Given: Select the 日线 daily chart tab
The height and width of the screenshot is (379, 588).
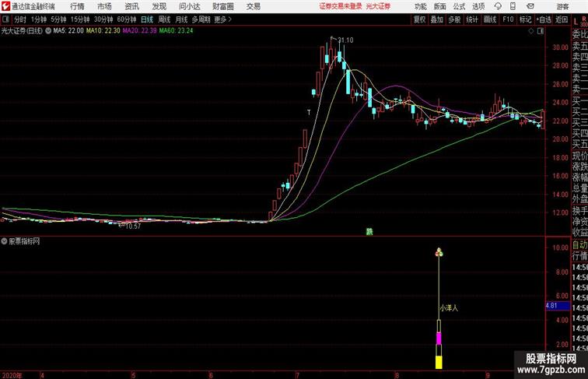Looking at the screenshot, I should point(147,19).
